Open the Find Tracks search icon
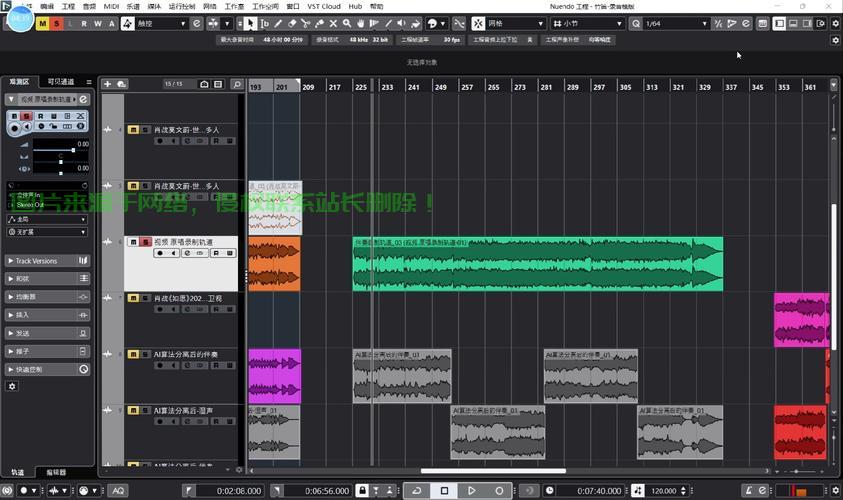The width and height of the screenshot is (843, 500). point(237,84)
